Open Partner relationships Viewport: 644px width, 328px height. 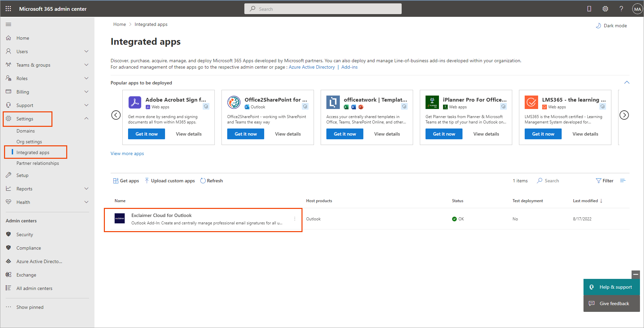click(38, 163)
